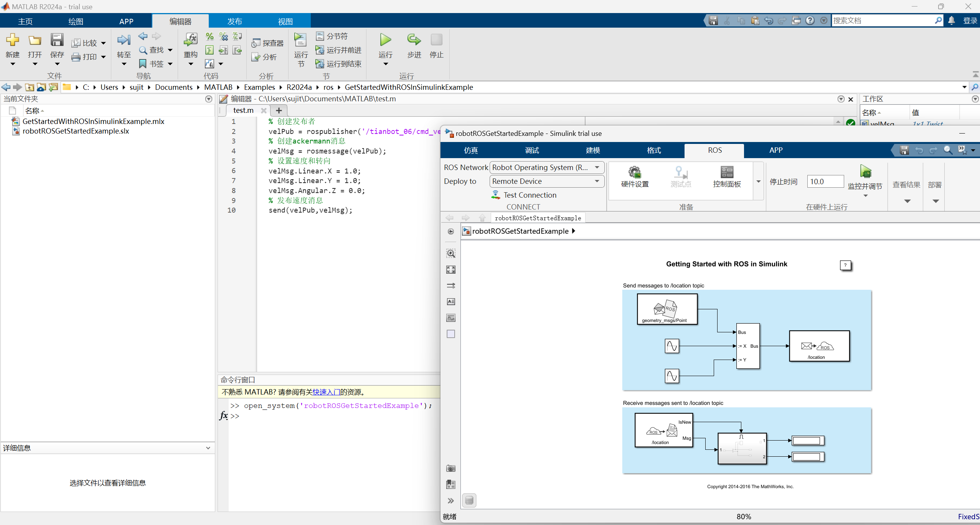Open the Run button dropdown arrow

tap(386, 64)
